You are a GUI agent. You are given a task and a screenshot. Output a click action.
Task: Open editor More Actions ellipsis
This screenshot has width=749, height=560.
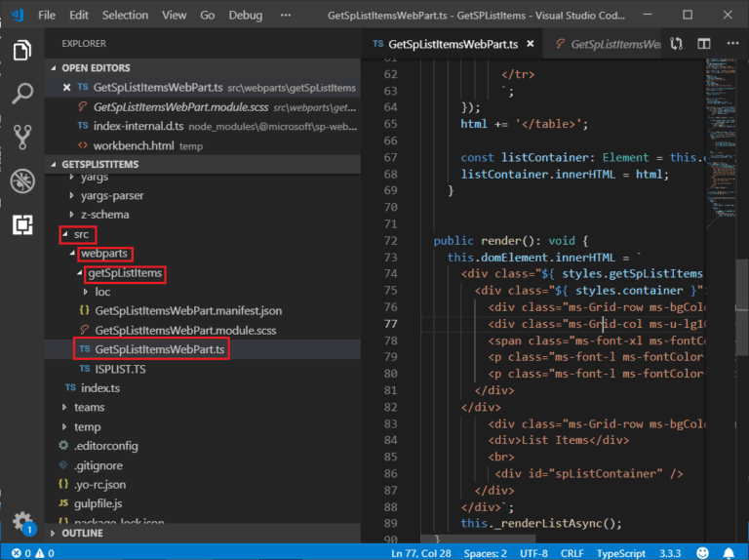[732, 44]
